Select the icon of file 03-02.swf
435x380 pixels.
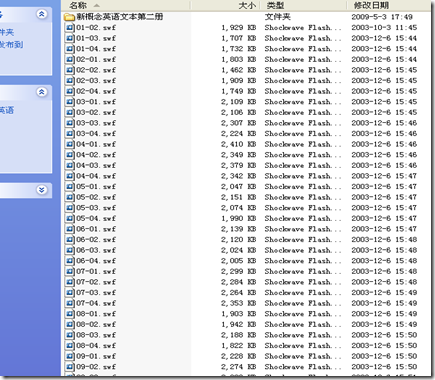tap(69, 113)
